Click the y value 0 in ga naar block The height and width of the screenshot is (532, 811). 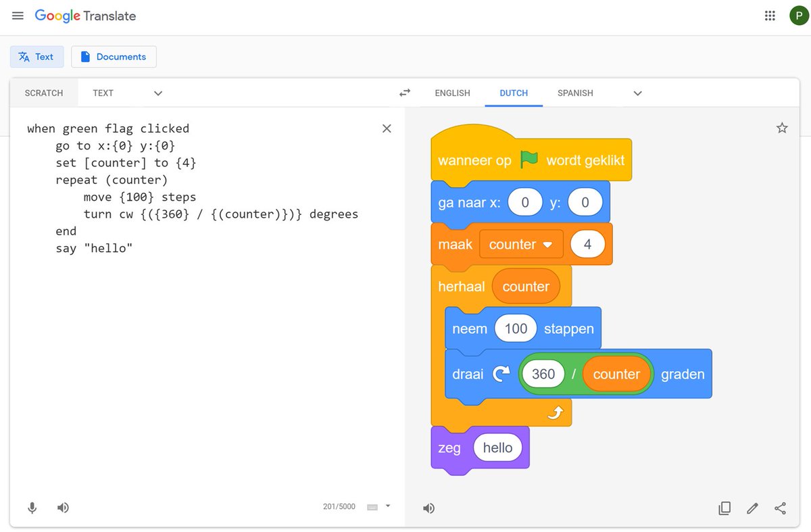coord(585,202)
